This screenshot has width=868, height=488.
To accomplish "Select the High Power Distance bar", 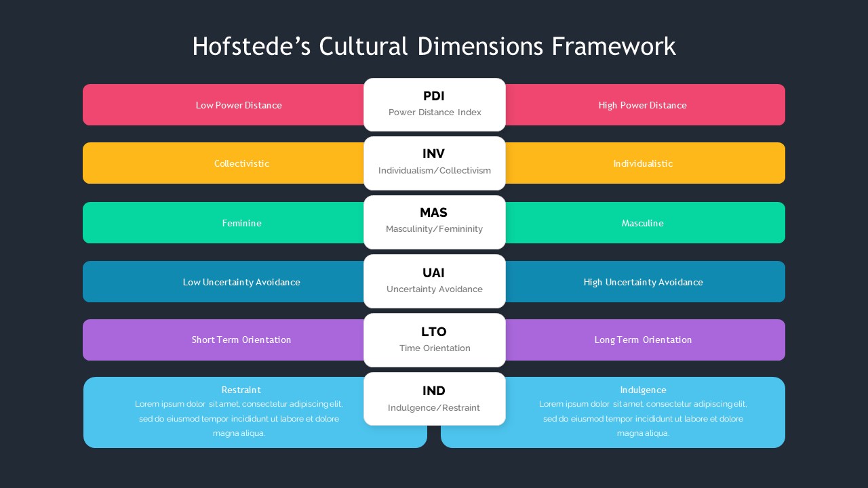I will [644, 105].
